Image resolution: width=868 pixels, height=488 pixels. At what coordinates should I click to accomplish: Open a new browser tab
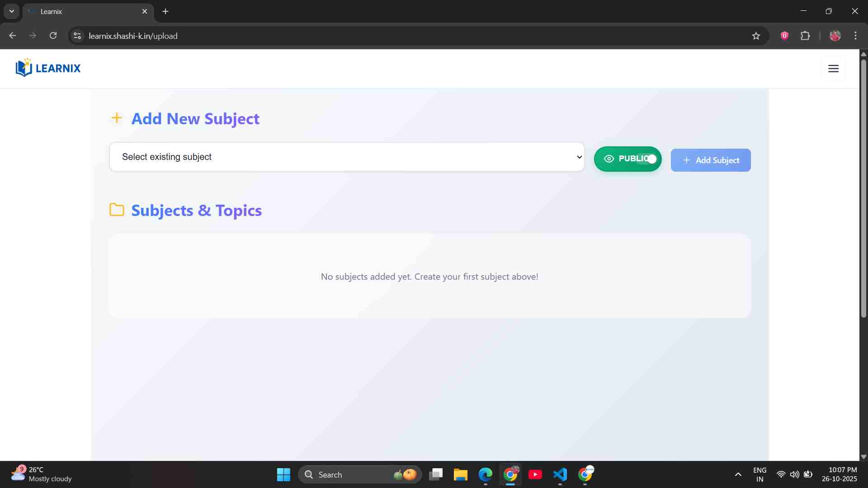point(165,11)
